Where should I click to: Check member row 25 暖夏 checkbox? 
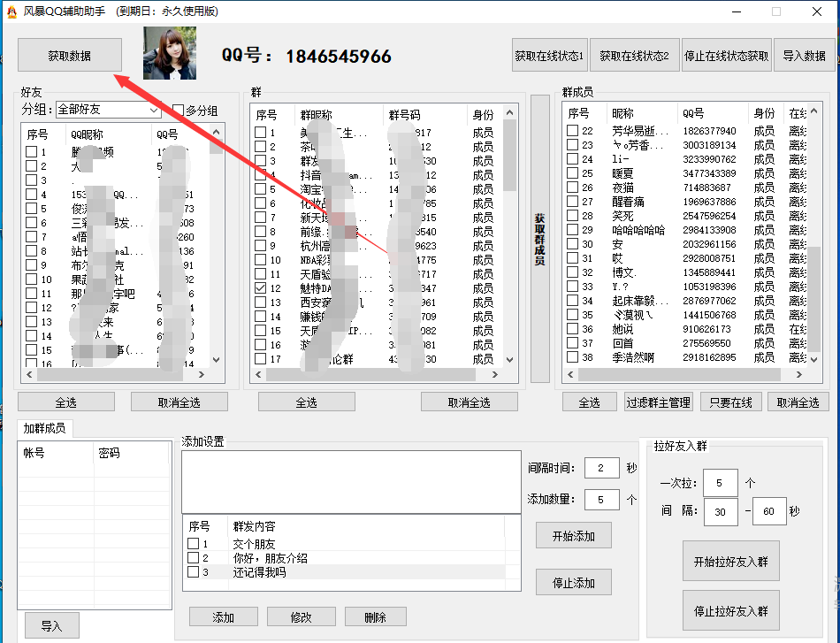pos(573,173)
